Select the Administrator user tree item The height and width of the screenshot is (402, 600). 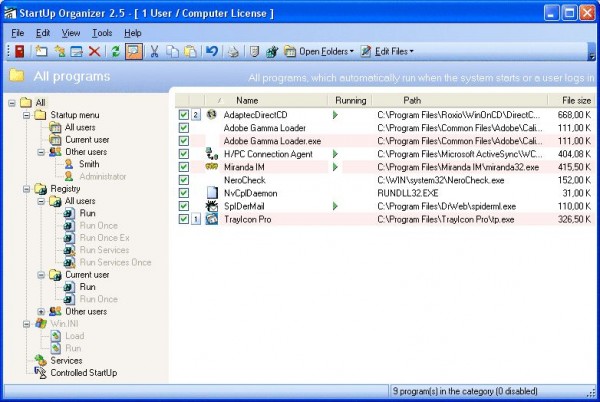(103, 176)
